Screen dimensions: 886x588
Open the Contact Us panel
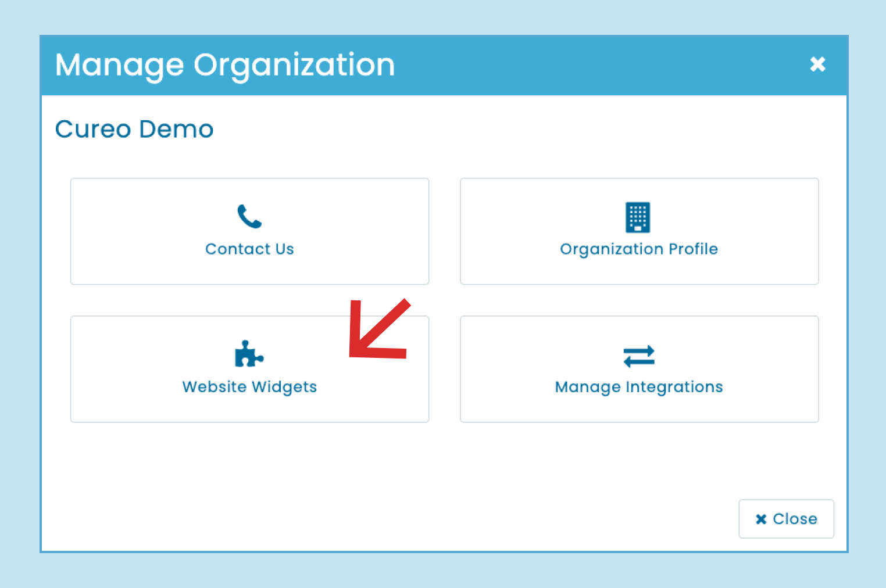coord(249,231)
